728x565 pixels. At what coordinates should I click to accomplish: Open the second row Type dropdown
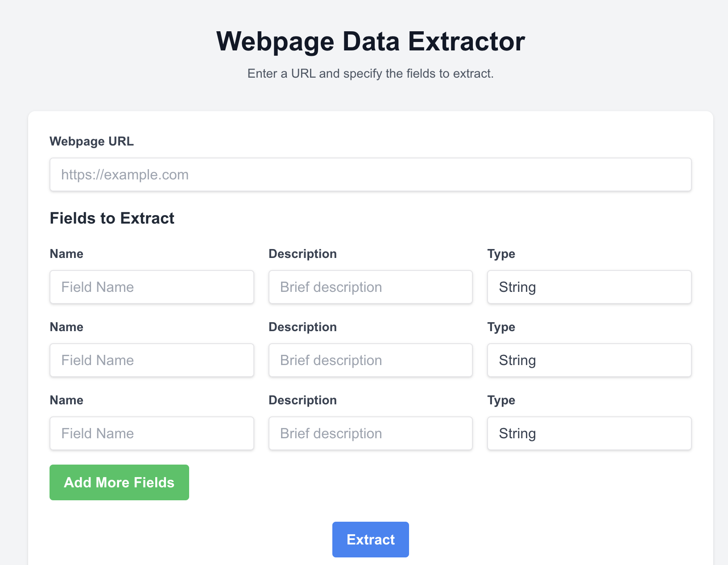(589, 360)
